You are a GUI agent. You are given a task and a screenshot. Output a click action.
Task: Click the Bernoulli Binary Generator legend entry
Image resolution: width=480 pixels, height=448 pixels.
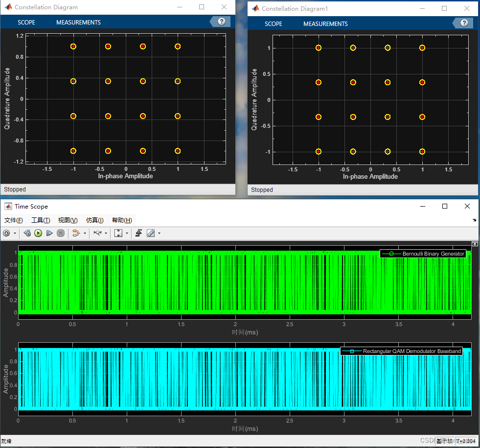(x=423, y=254)
